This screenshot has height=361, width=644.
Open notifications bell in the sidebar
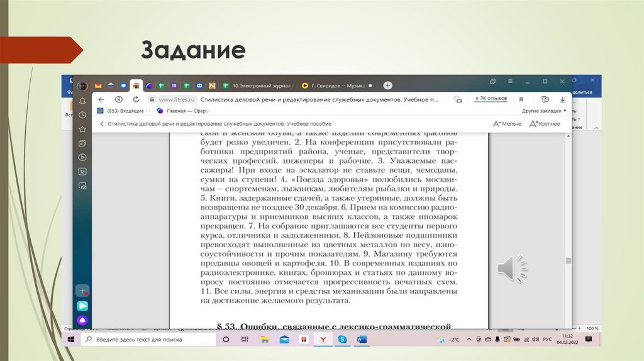pos(82,101)
